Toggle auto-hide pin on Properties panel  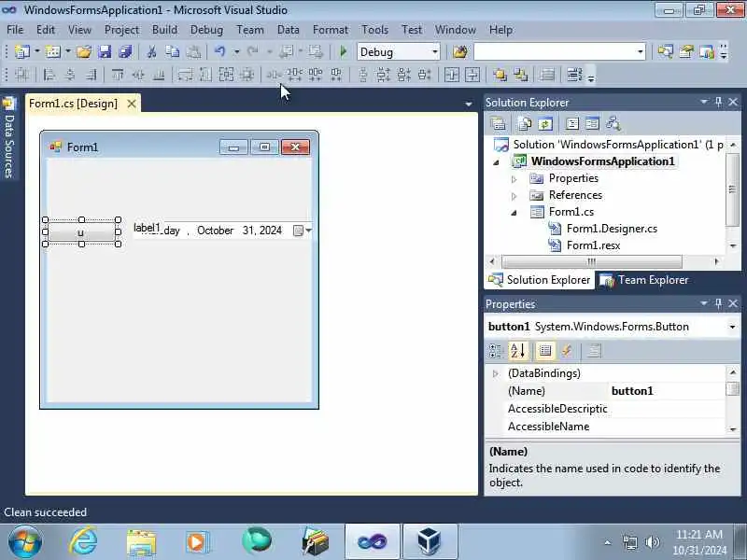[x=718, y=303]
